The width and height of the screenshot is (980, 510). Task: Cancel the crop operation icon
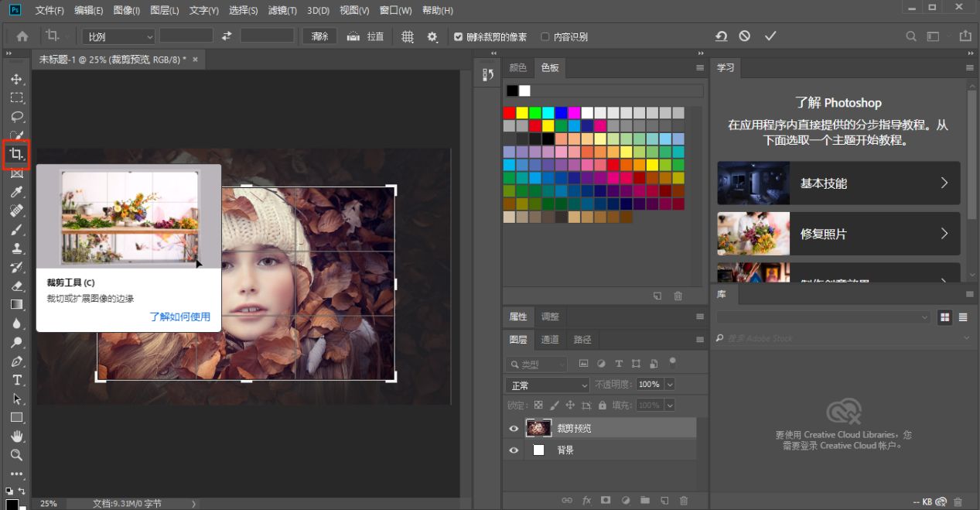[744, 36]
